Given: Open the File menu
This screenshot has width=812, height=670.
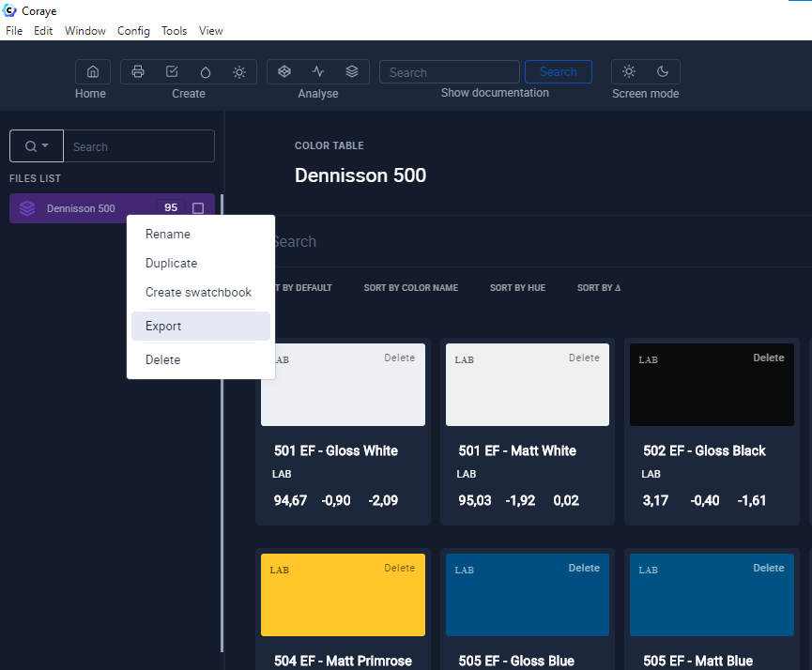Looking at the screenshot, I should click(14, 31).
